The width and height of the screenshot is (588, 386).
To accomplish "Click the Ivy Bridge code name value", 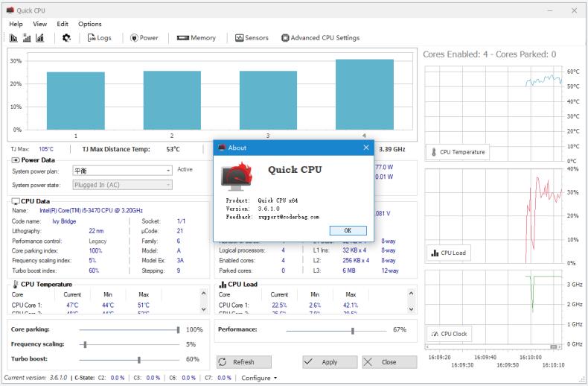I will point(64,221).
